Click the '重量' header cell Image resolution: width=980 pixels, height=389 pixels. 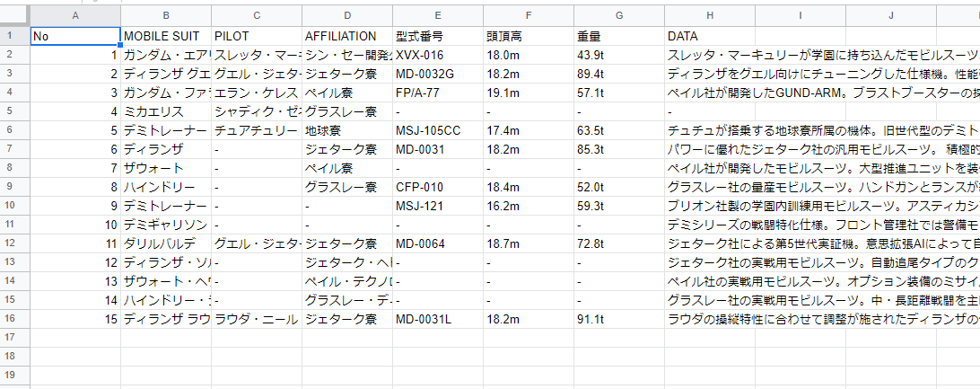coord(619,36)
